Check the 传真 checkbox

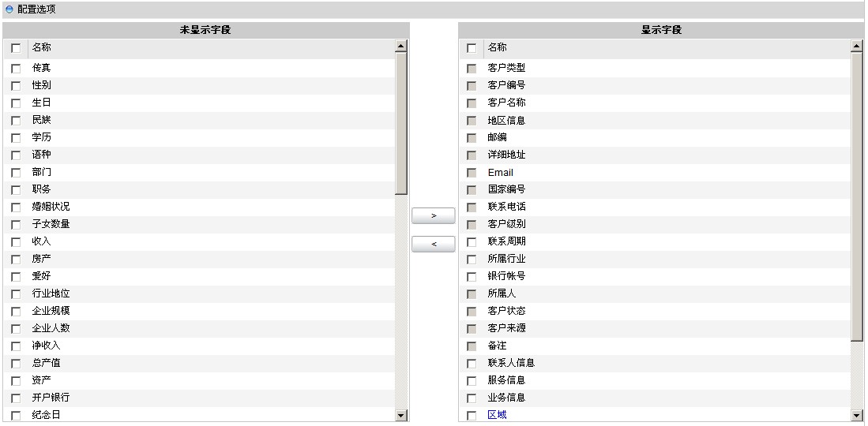point(16,69)
